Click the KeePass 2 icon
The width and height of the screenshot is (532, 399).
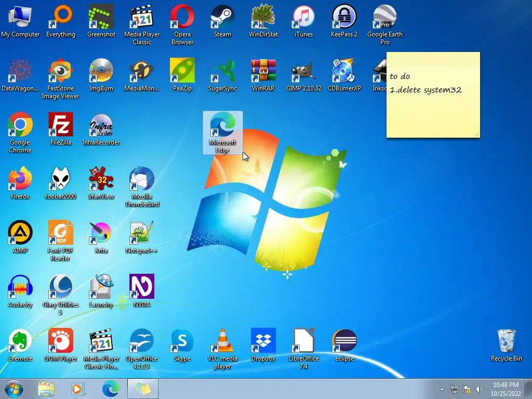(344, 21)
